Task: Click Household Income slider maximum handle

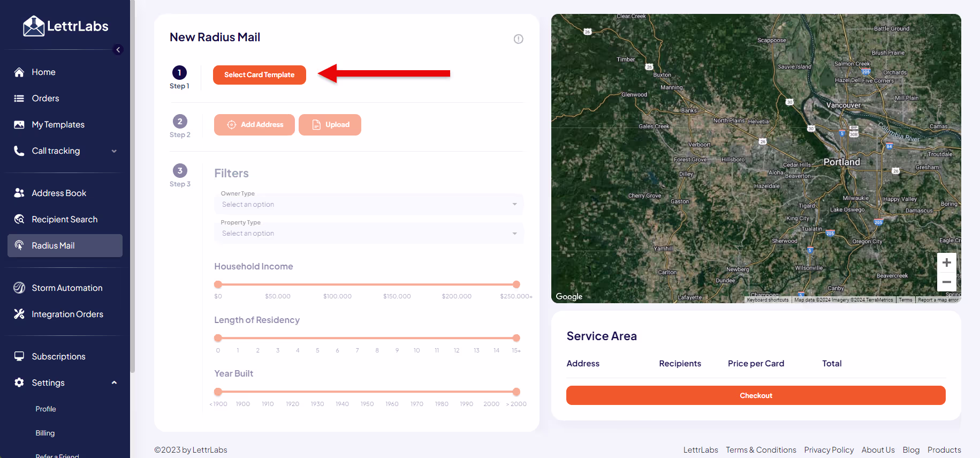Action: tap(516, 284)
